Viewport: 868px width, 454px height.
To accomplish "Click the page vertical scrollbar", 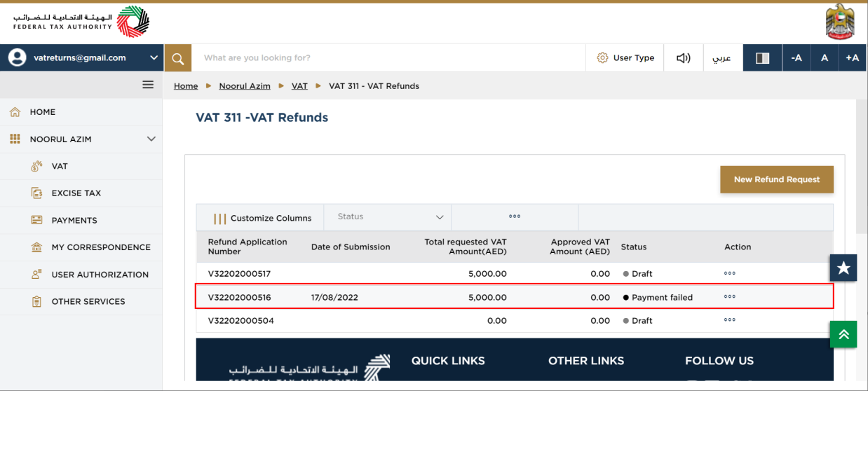I will (862, 166).
